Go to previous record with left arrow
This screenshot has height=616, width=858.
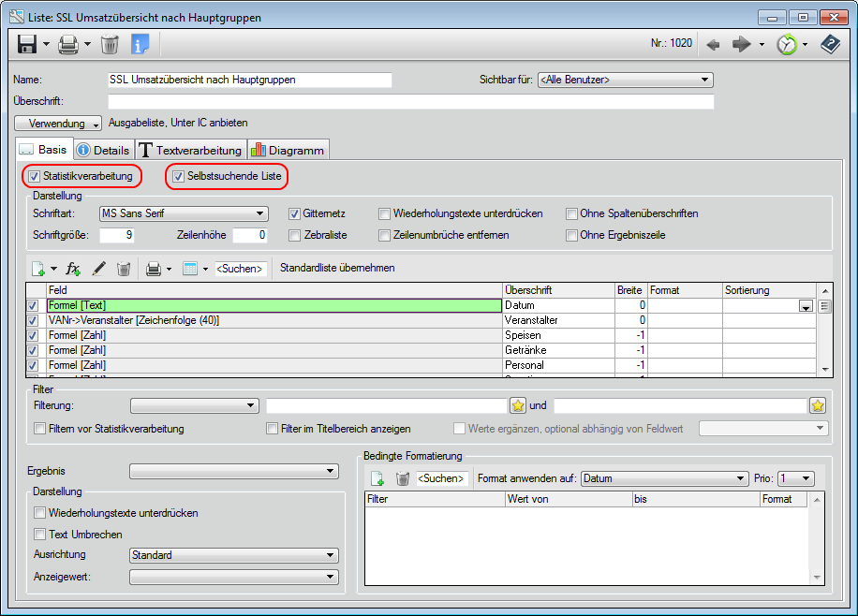(x=713, y=44)
